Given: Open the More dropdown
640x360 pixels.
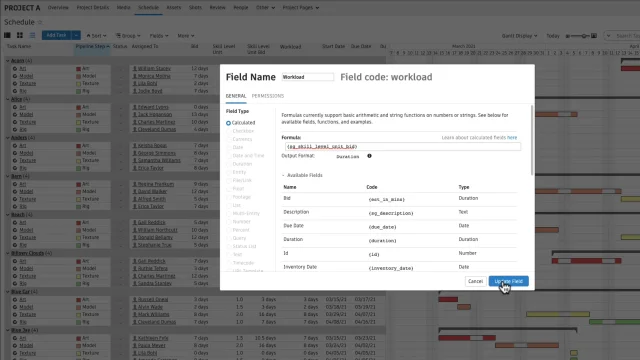Looking at the screenshot, I should 186,36.
